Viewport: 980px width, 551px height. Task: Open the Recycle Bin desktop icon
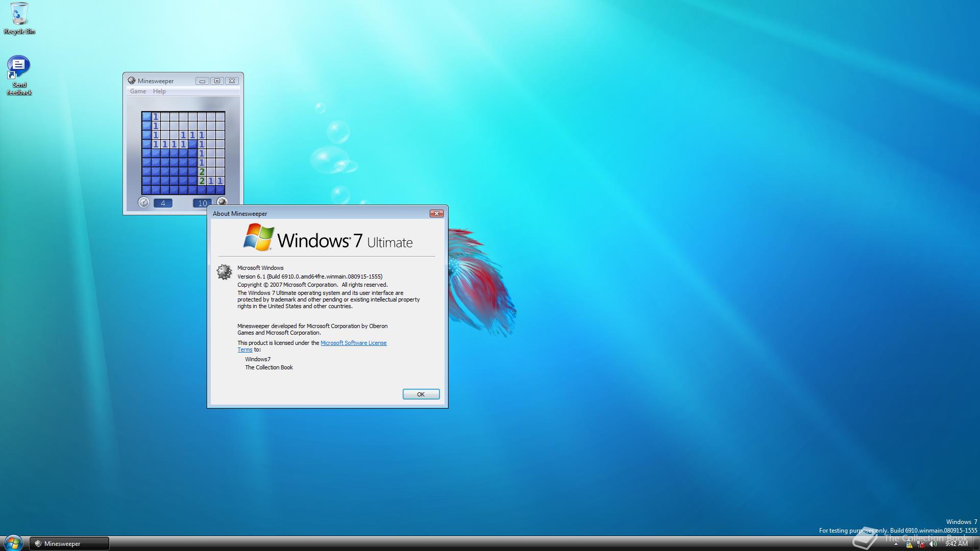[19, 18]
